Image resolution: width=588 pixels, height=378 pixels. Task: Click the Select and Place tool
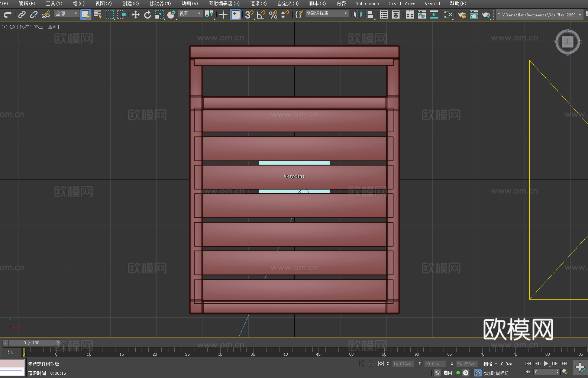click(x=171, y=14)
